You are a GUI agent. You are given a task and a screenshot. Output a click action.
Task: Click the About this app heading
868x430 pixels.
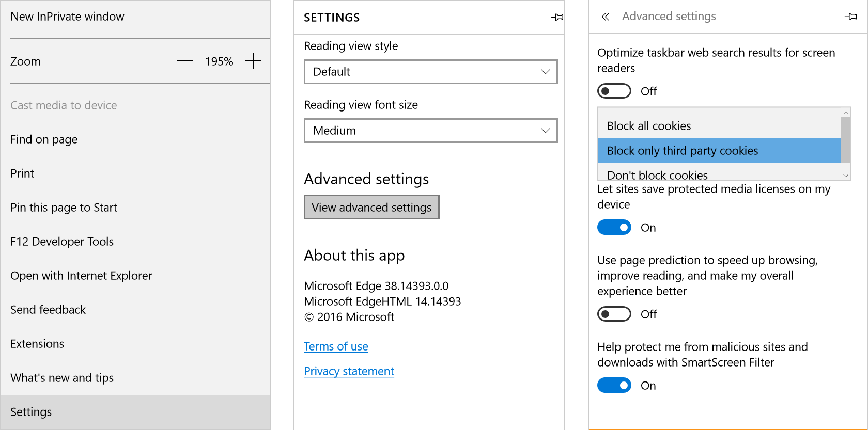pyautogui.click(x=354, y=256)
